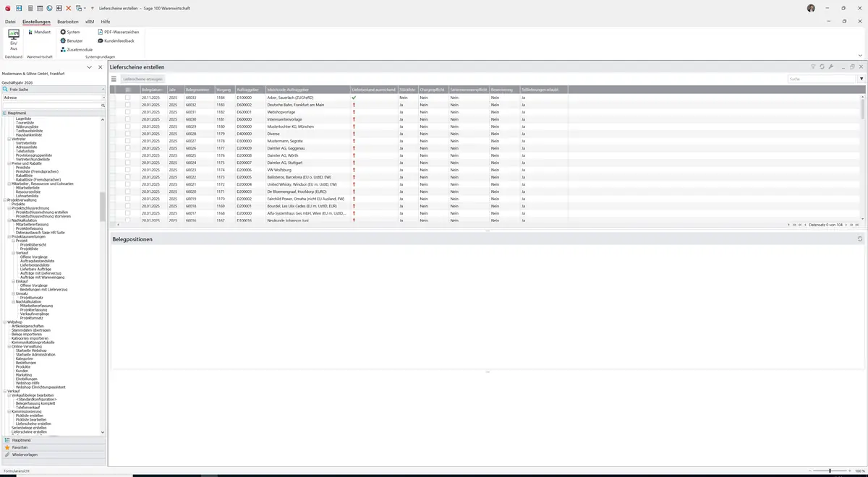Refresh the Belegpositionen panel
This screenshot has width=868, height=477.
coord(860,239)
